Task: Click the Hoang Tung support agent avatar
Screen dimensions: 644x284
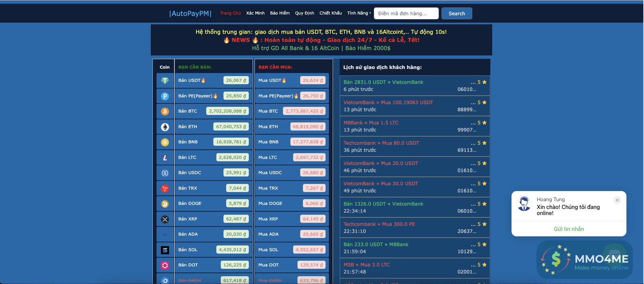Action: click(524, 204)
